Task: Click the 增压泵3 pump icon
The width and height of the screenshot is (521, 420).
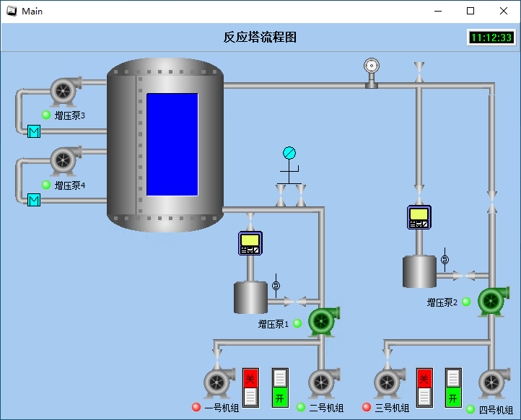Action: 66,91
